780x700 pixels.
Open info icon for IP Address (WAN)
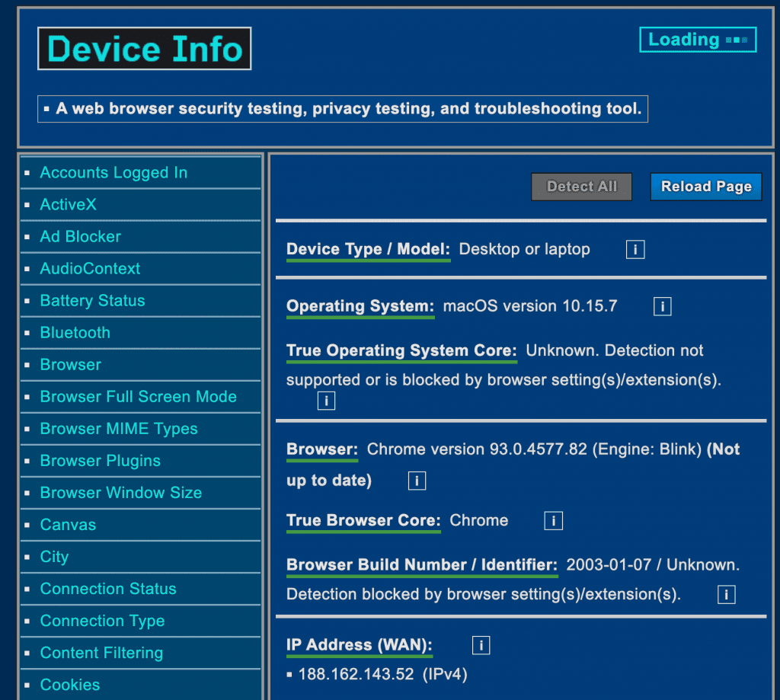point(481,645)
